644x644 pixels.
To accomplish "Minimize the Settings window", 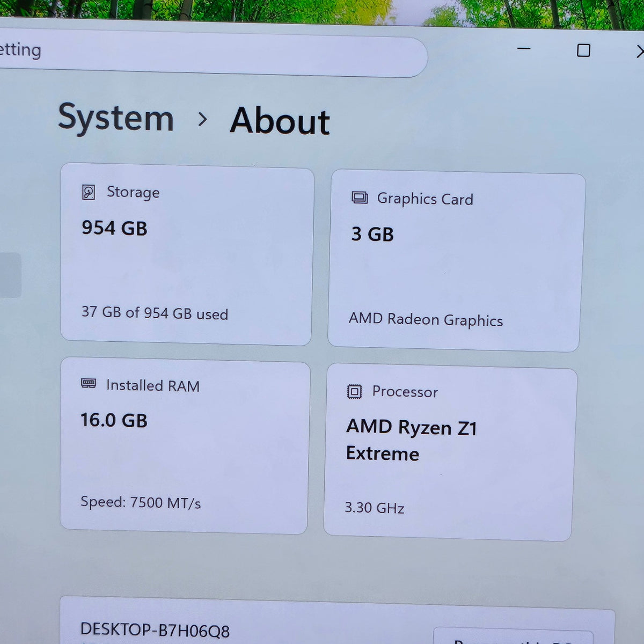I will pos(524,49).
